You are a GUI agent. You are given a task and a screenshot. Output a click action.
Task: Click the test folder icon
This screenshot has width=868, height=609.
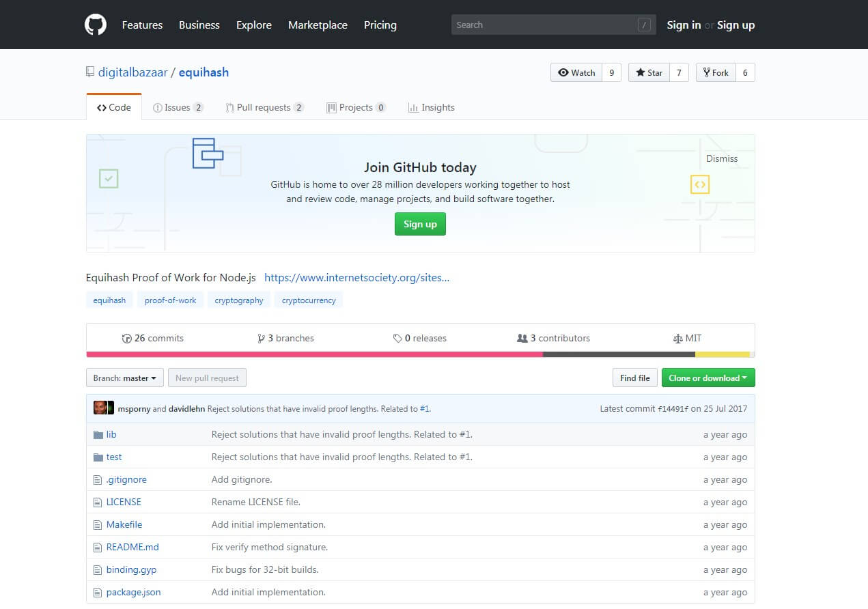(x=98, y=457)
